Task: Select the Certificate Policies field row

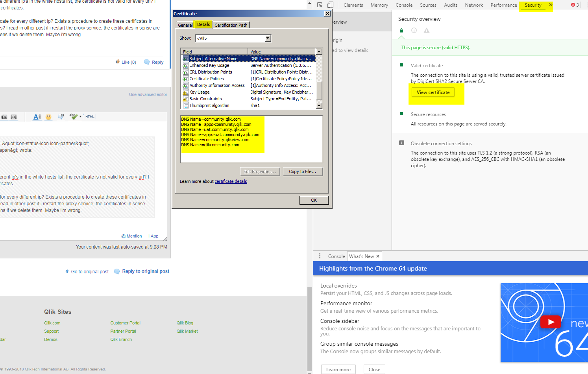Action: coord(249,79)
